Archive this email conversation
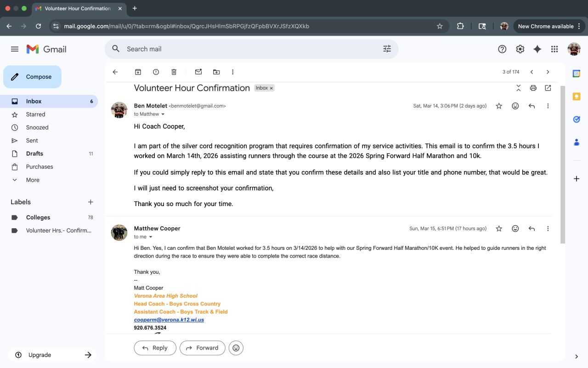 pos(138,72)
